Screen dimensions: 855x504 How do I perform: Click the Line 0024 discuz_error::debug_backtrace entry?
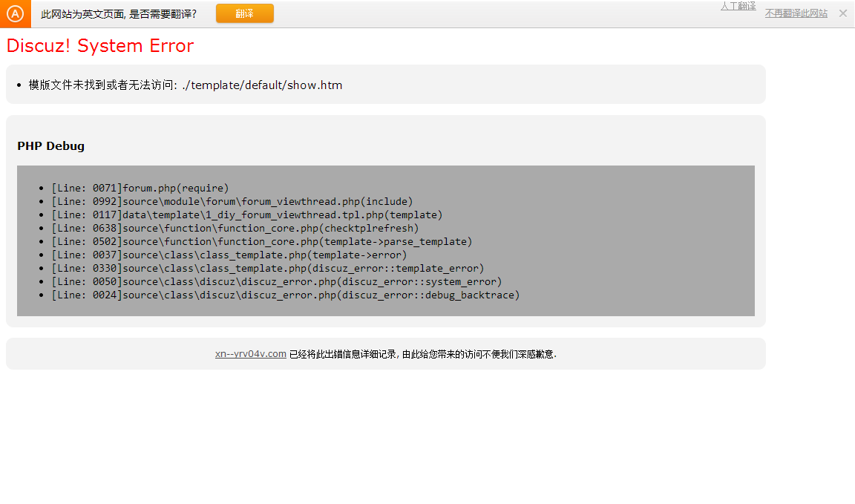pos(286,295)
